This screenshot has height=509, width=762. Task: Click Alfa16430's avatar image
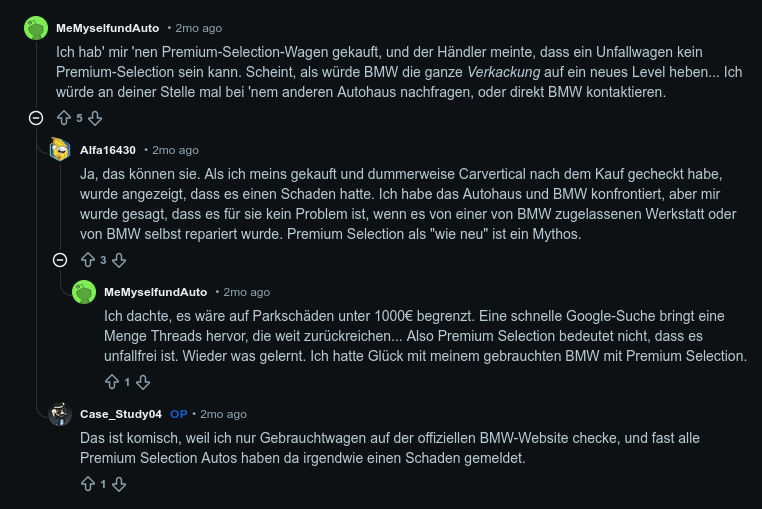(60, 150)
